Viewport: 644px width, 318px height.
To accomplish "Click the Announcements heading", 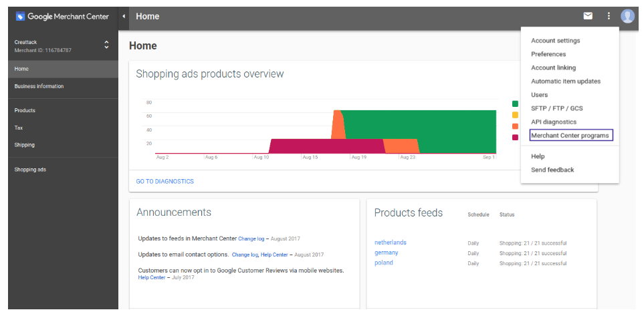I will [x=174, y=212].
